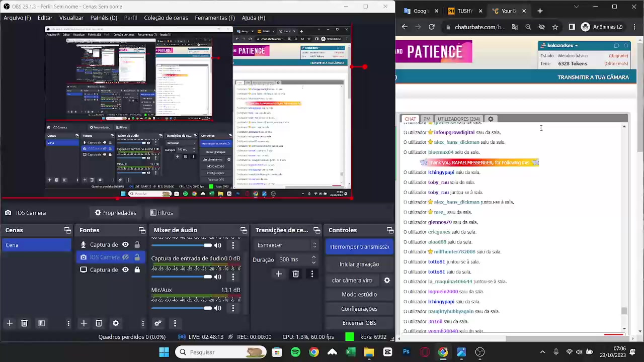This screenshot has height=362, width=644.
Task: Click the add transition plus icon
Action: pyautogui.click(x=279, y=274)
